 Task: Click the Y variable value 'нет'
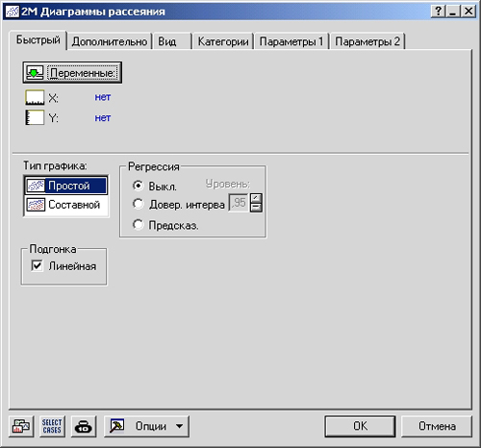click(103, 118)
